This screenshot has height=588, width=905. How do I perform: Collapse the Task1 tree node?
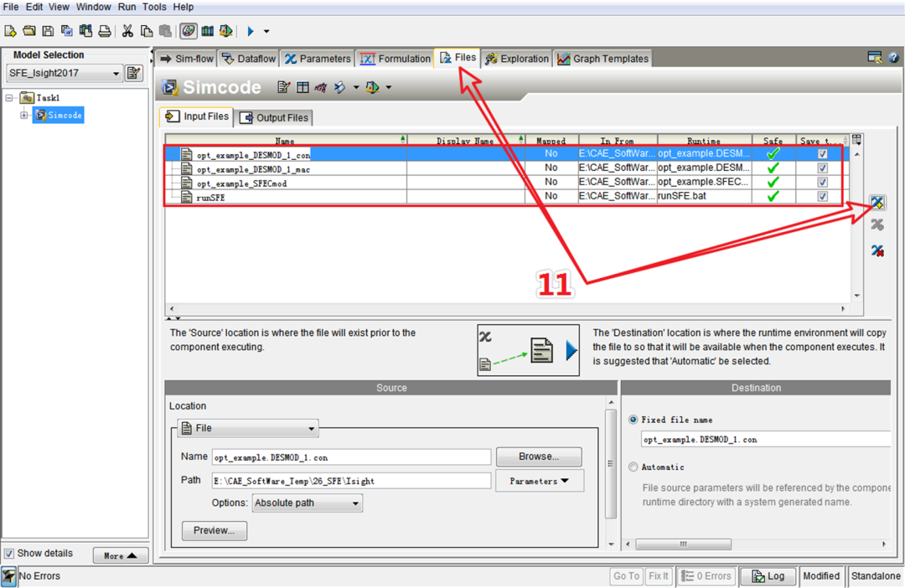[x=9, y=97]
